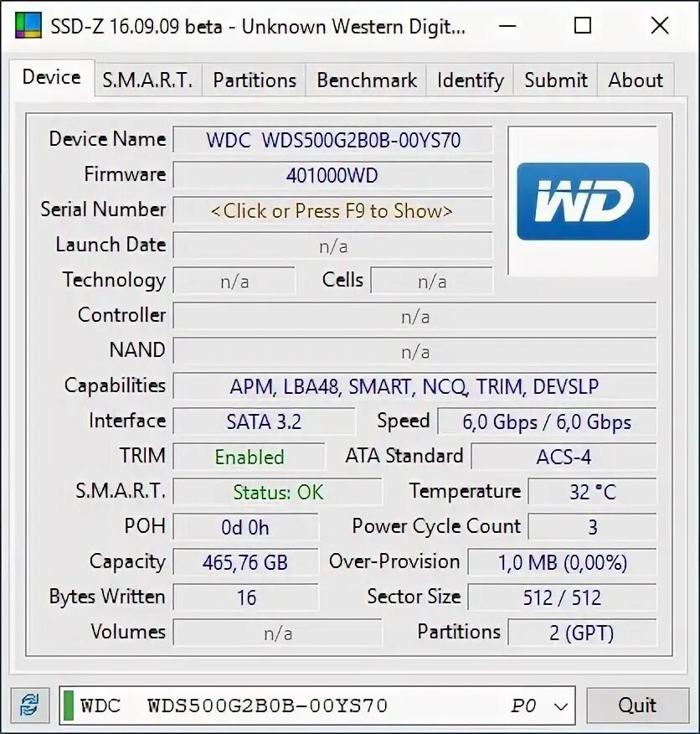
Task: Click the Controller n/a field
Action: 414,317
